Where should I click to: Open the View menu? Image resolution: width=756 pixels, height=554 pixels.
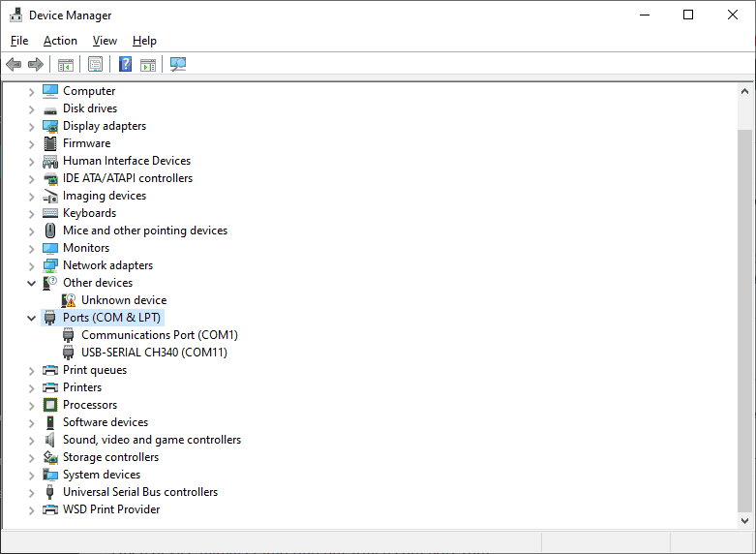click(105, 41)
